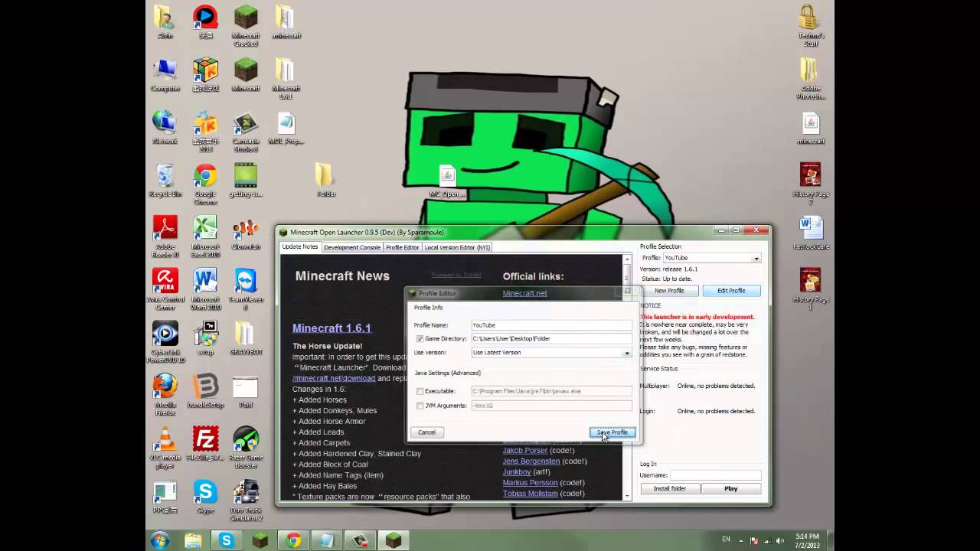The width and height of the screenshot is (980, 551).
Task: Switch to the Update Notes tab
Action: pyautogui.click(x=299, y=247)
